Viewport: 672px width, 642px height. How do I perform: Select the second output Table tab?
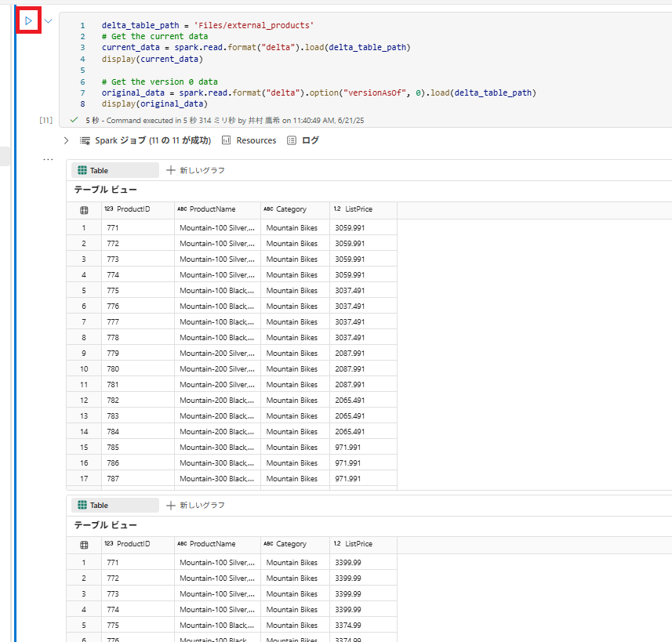(114, 506)
